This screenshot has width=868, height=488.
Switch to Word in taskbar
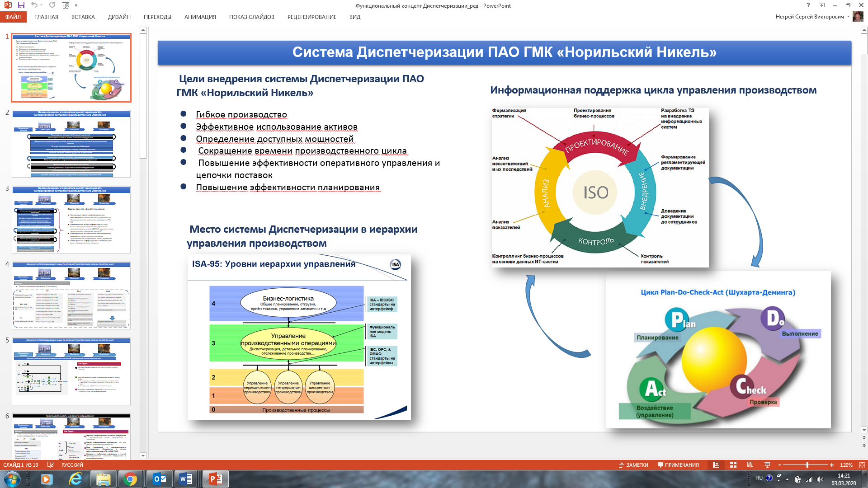[186, 479]
